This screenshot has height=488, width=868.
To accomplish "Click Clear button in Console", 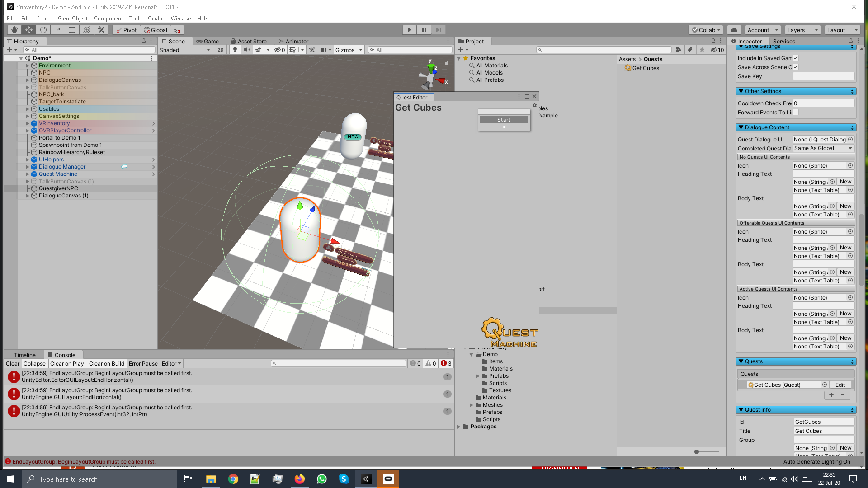I will point(13,363).
